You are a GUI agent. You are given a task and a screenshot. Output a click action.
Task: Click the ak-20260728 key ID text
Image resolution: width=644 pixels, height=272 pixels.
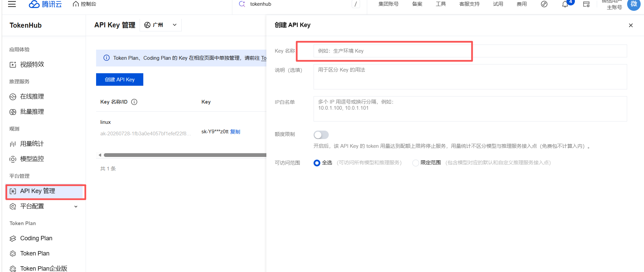[146, 134]
